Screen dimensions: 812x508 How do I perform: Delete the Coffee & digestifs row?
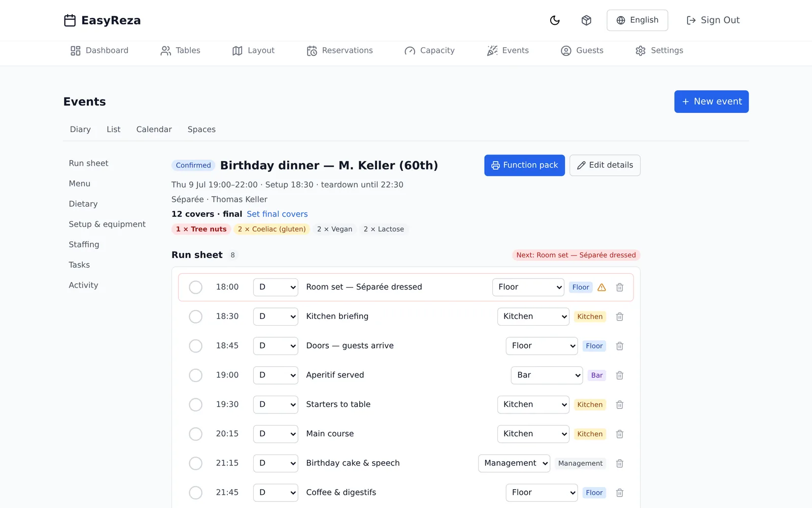pyautogui.click(x=620, y=493)
